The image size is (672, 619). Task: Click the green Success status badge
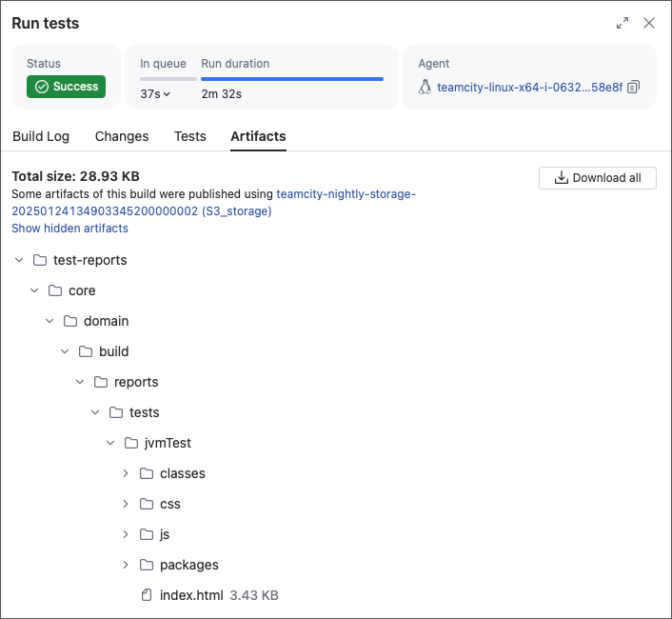point(66,87)
